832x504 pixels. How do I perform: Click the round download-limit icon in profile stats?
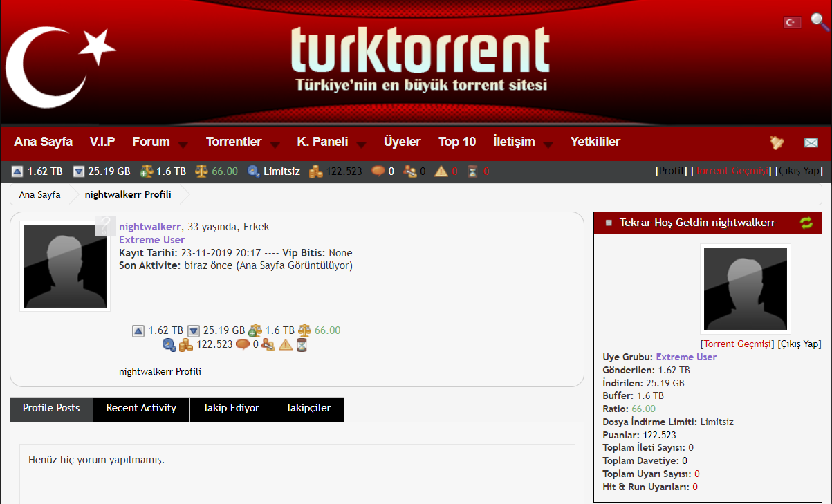coord(169,344)
